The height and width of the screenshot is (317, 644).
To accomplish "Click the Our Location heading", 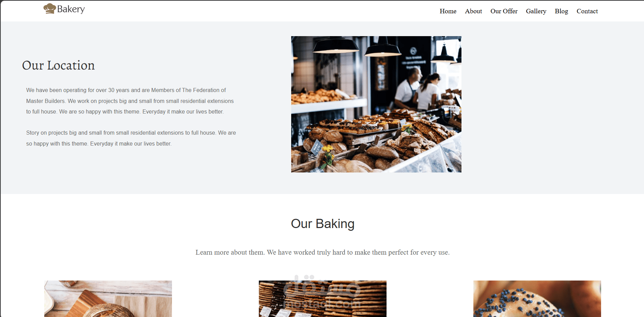I will point(58,65).
